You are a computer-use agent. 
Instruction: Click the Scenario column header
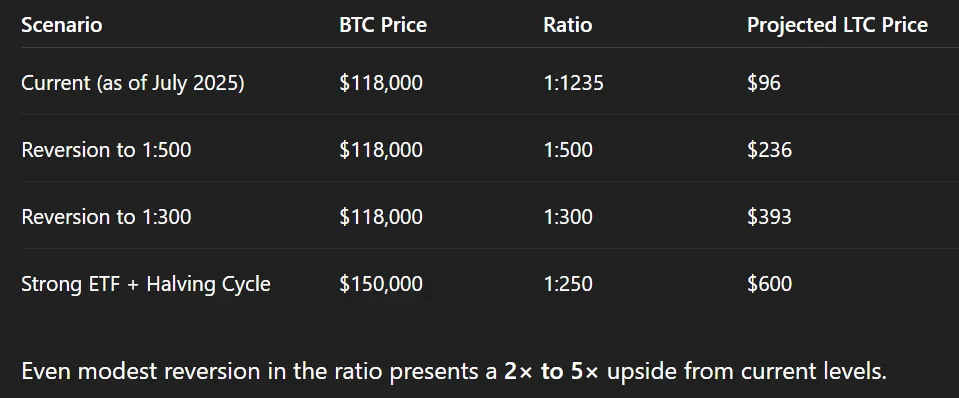point(62,25)
